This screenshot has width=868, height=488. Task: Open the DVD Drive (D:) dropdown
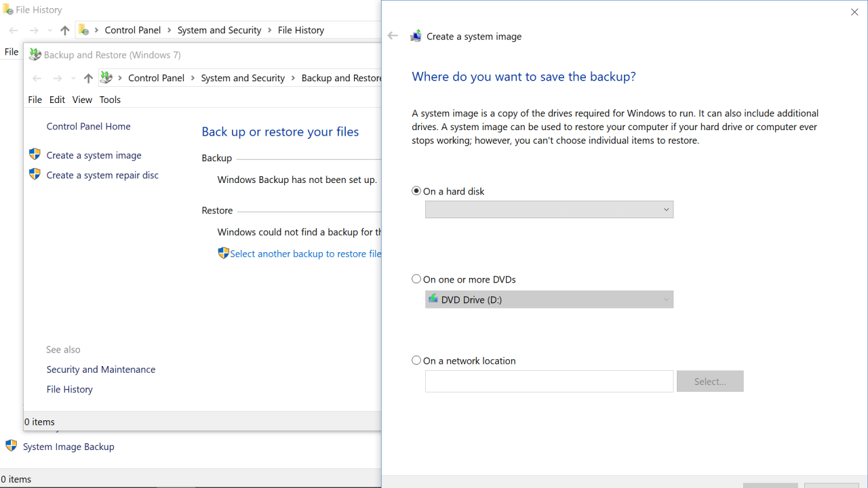coord(549,300)
